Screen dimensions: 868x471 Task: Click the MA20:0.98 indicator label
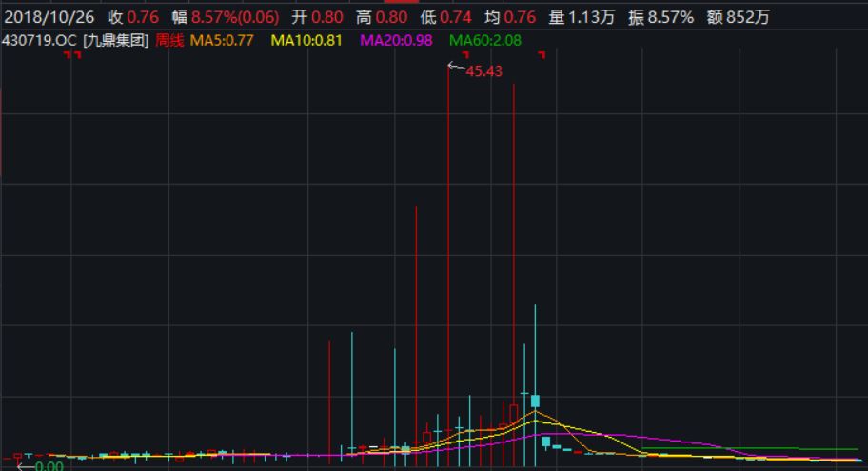click(396, 40)
